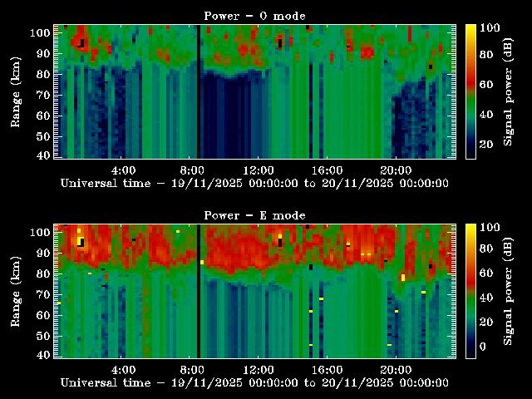
Task: Click the 'Power - O mode' plot title
Action: click(254, 16)
